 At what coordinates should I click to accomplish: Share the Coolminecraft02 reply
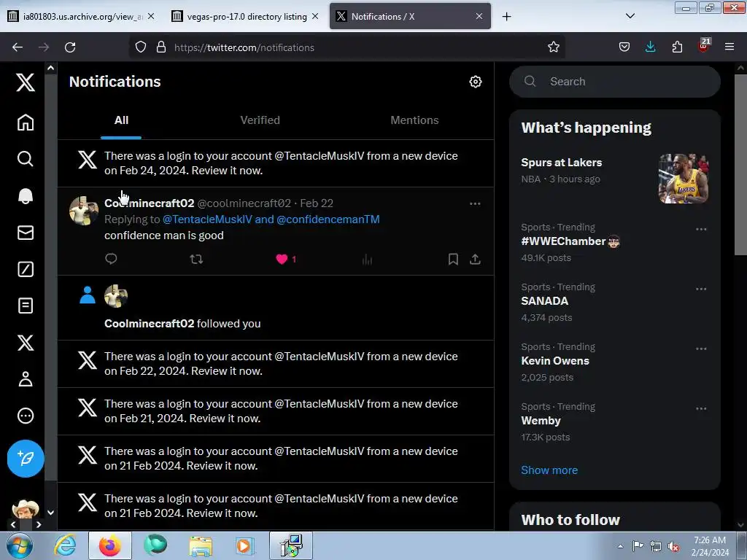click(475, 259)
